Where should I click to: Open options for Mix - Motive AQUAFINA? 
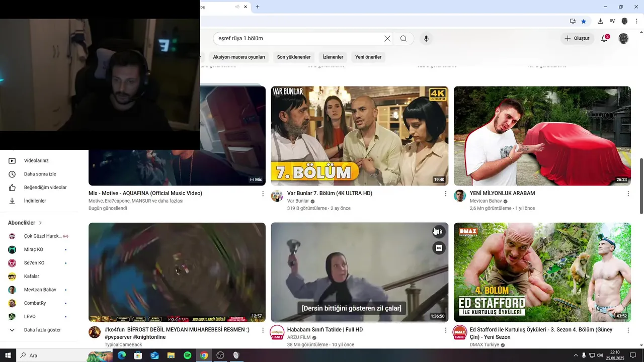pyautogui.click(x=263, y=194)
